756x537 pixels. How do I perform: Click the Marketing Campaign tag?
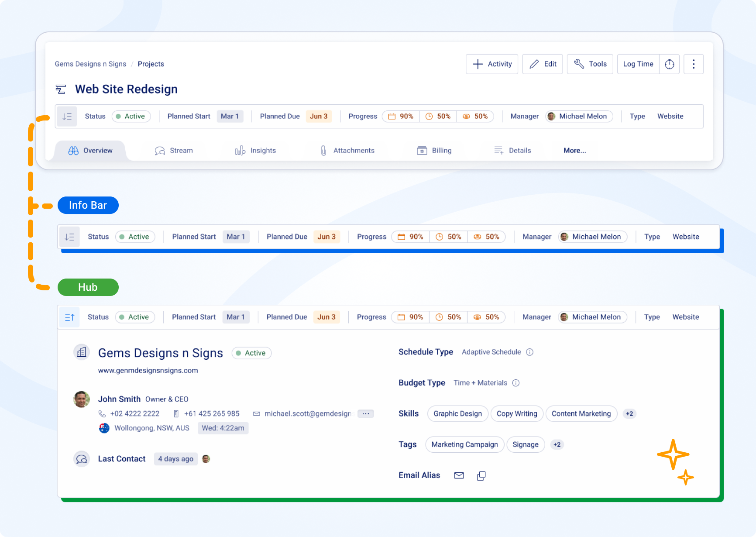(465, 445)
